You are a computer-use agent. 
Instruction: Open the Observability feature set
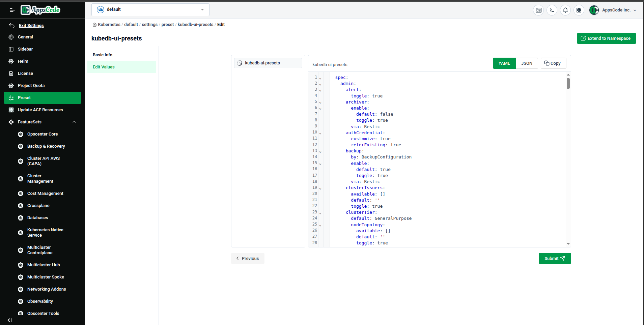tap(40, 301)
